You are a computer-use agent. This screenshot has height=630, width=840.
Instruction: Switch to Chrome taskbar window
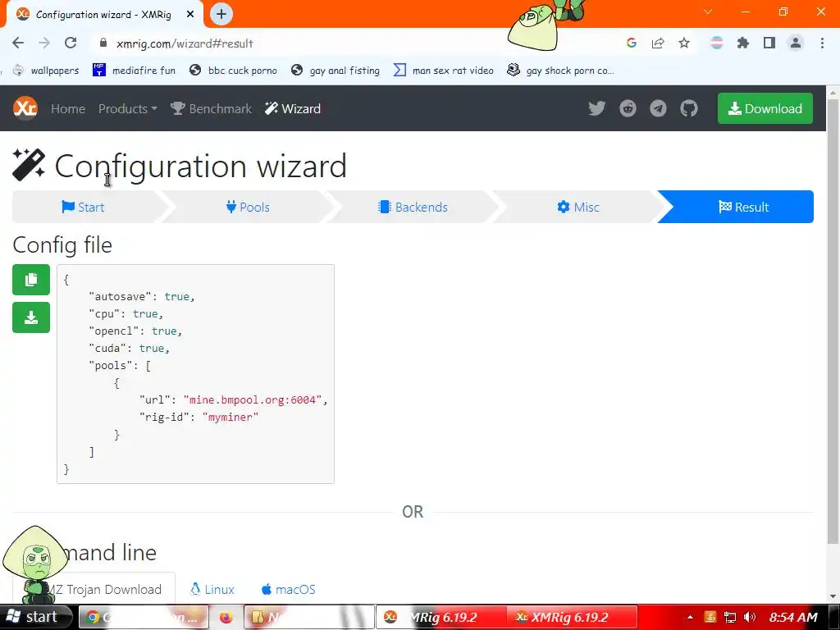point(144,617)
